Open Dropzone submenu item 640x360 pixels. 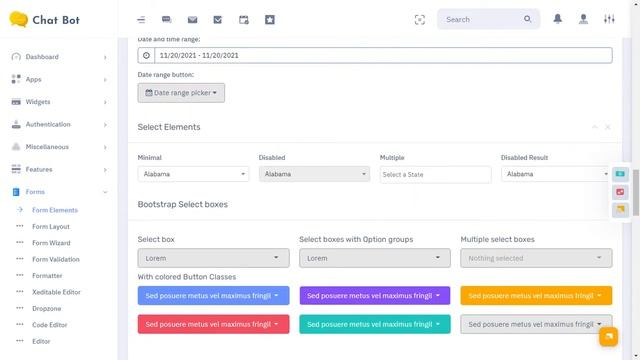47,309
